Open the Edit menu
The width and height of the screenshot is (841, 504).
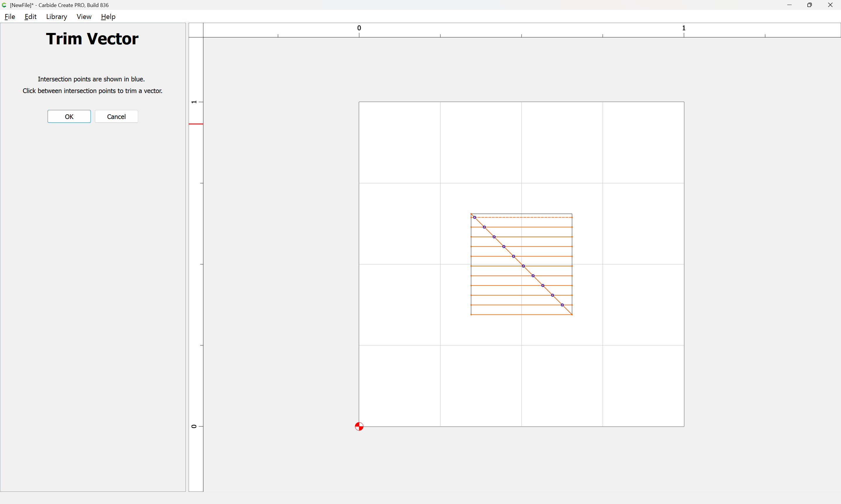30,17
